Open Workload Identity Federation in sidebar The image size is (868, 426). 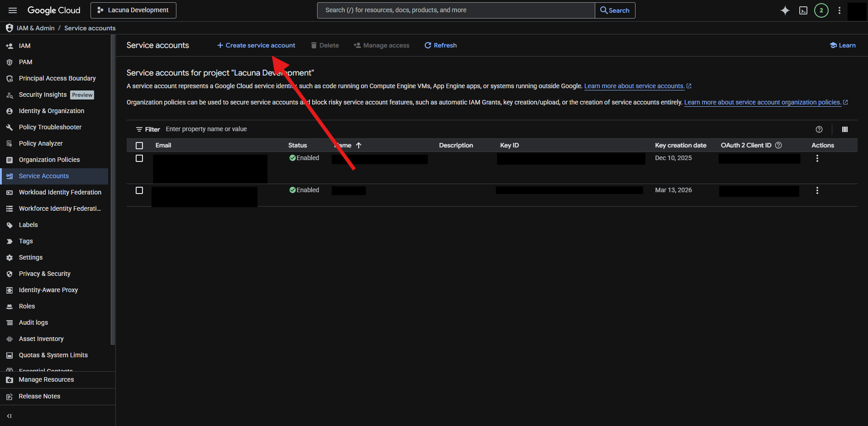coord(60,192)
